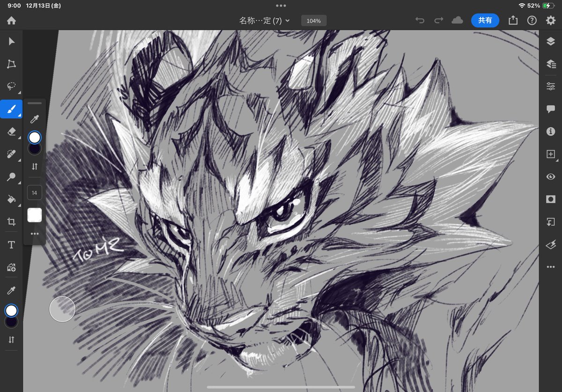This screenshot has width=562, height=392.
Task: Select the Brush tool
Action: coord(11,109)
